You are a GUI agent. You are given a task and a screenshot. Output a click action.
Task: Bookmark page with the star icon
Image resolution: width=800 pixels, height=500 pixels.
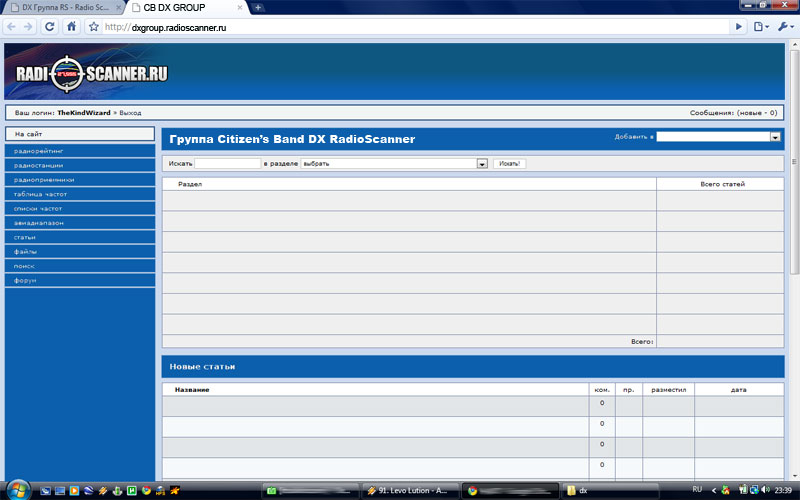93,27
